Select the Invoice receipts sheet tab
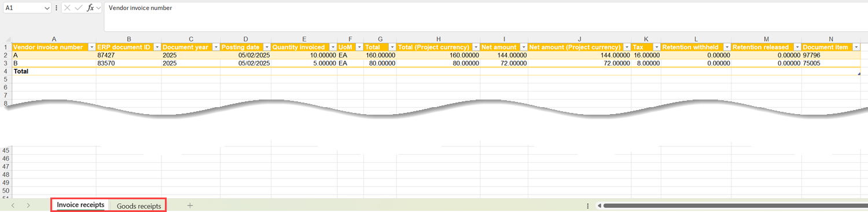The image size is (868, 212). click(80, 205)
